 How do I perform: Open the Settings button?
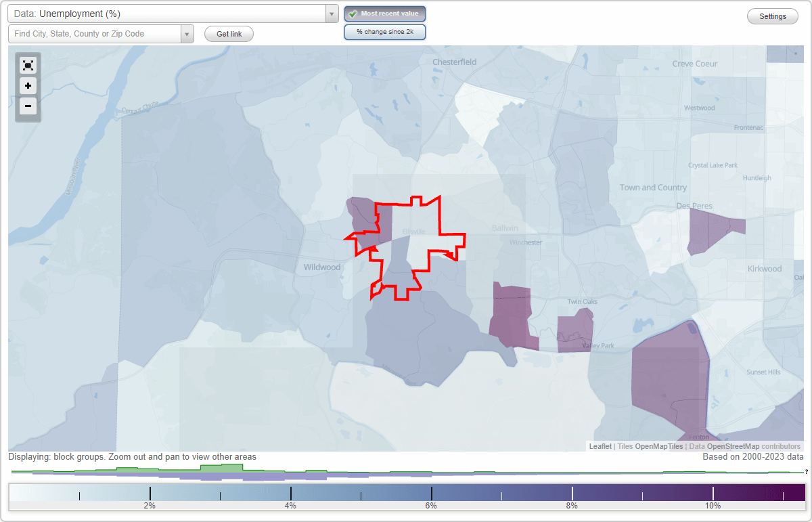click(x=772, y=17)
